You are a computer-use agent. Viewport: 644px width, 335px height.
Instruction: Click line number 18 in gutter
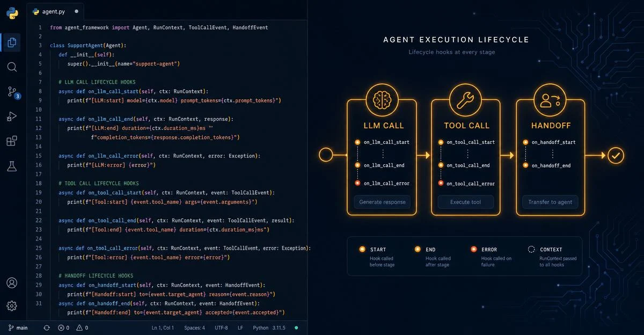pyautogui.click(x=38, y=183)
